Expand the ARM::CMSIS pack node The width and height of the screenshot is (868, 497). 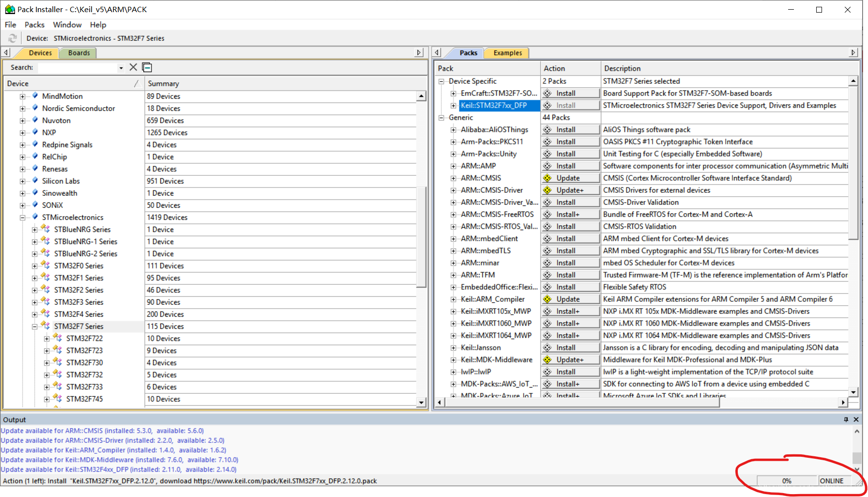pyautogui.click(x=453, y=178)
